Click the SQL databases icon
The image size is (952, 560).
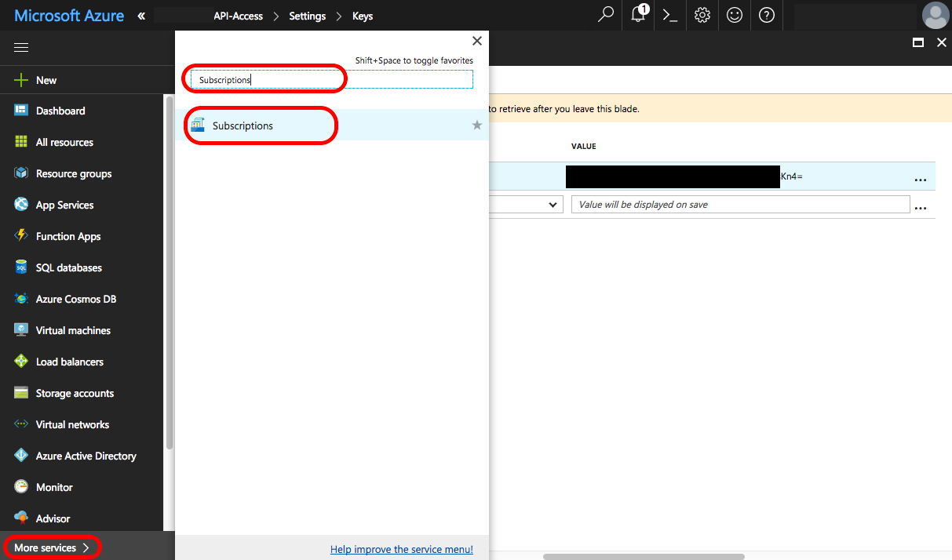tap(21, 267)
